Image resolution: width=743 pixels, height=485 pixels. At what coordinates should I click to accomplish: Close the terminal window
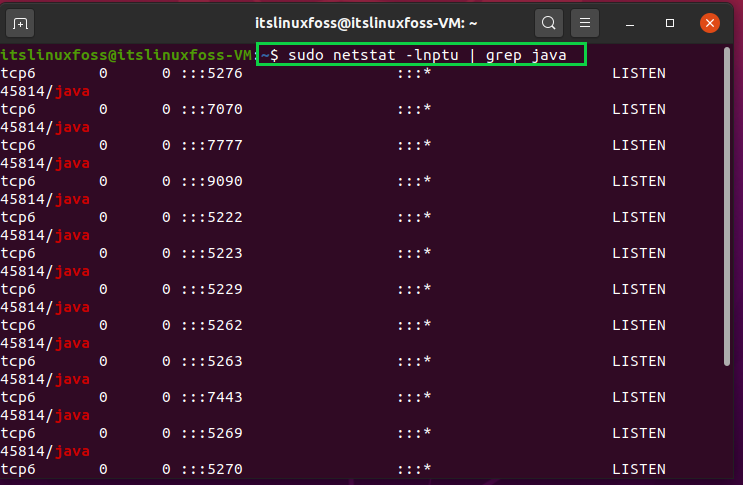click(709, 23)
